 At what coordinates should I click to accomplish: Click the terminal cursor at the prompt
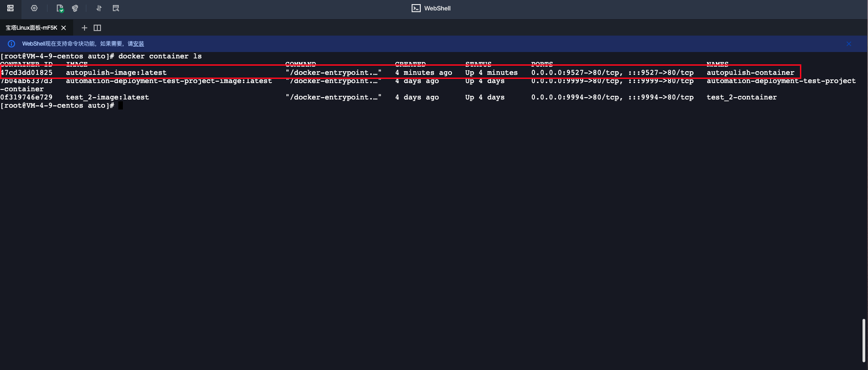[121, 105]
